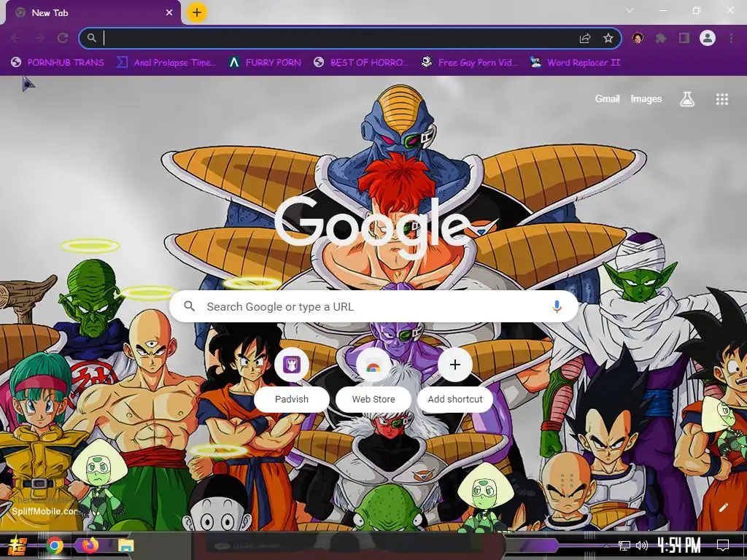747x560 pixels.
Task: Click the back navigation arrow
Action: [16, 38]
